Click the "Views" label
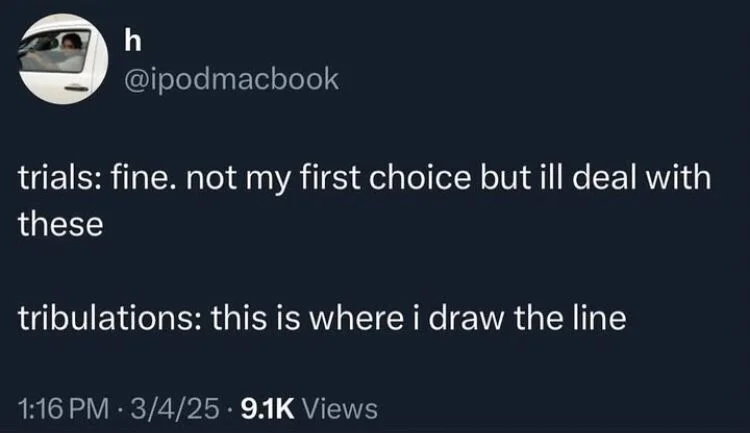Viewport: 750px width, 433px height. [x=339, y=408]
